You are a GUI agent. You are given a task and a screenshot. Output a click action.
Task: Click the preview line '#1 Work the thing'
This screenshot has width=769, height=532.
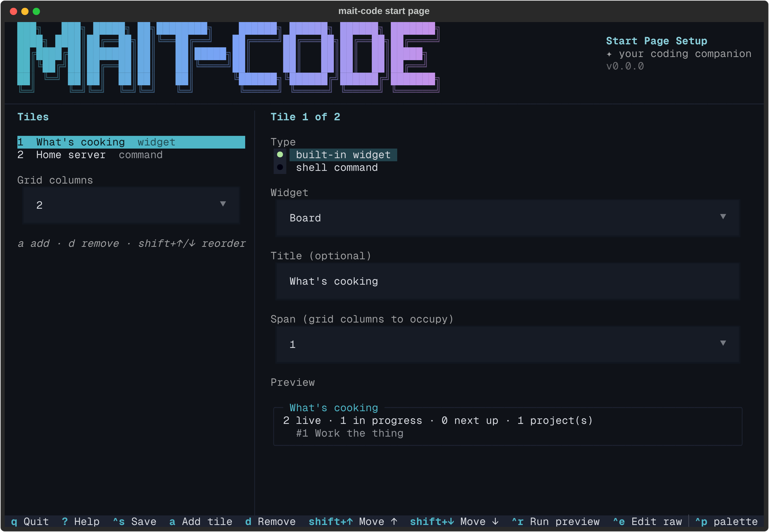349,433
